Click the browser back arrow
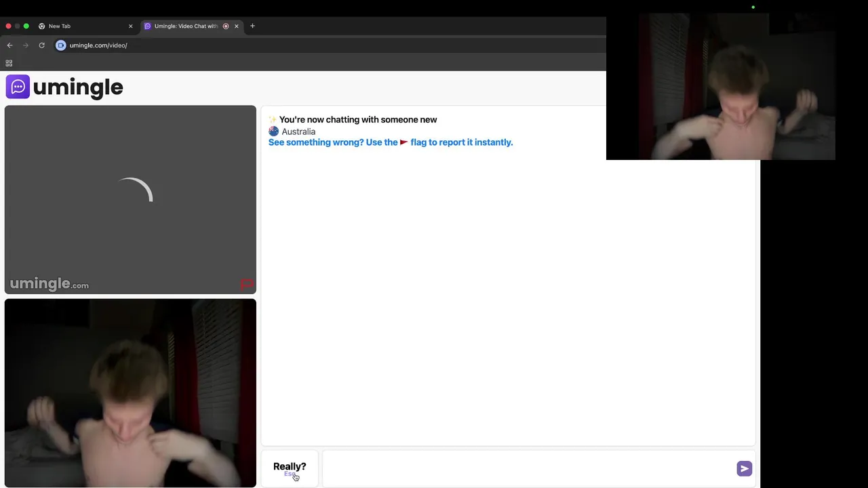 tap(9, 45)
